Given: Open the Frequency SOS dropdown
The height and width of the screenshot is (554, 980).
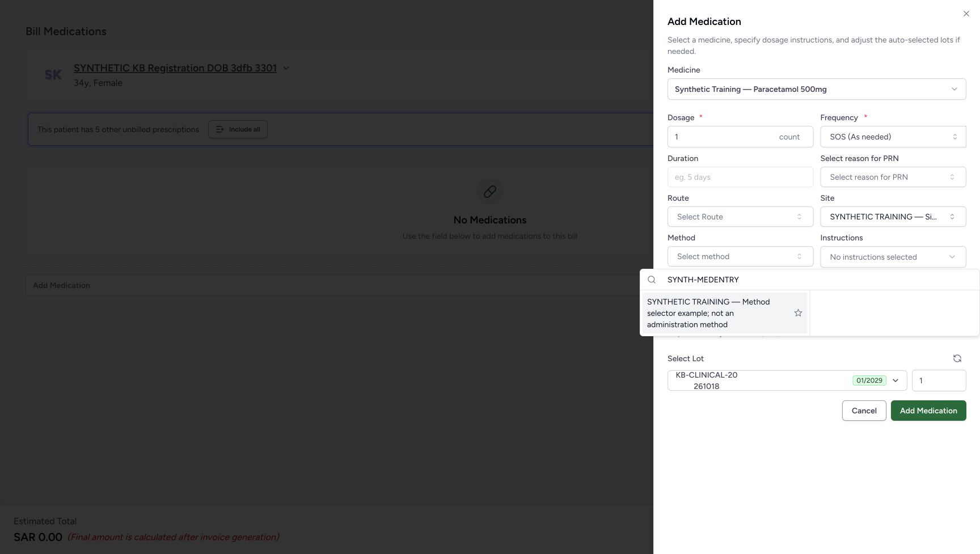Looking at the screenshot, I should click(x=893, y=137).
